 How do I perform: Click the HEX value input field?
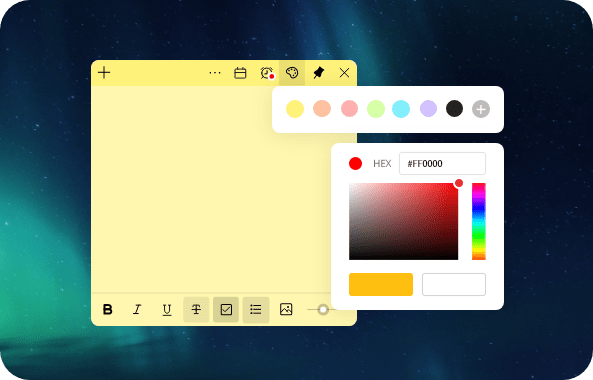coord(442,163)
